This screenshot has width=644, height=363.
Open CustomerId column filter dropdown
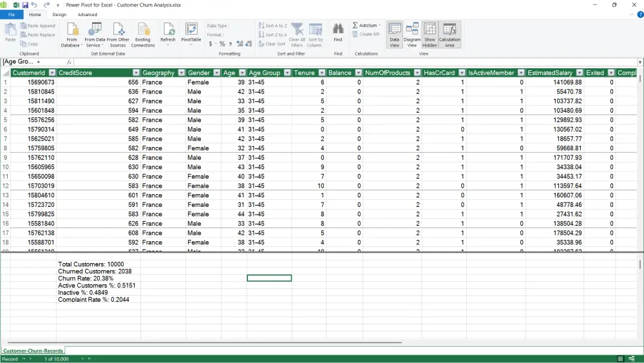pos(52,73)
